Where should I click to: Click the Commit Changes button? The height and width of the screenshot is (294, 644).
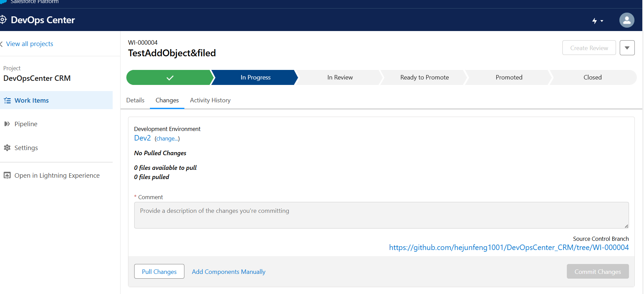[598, 271]
